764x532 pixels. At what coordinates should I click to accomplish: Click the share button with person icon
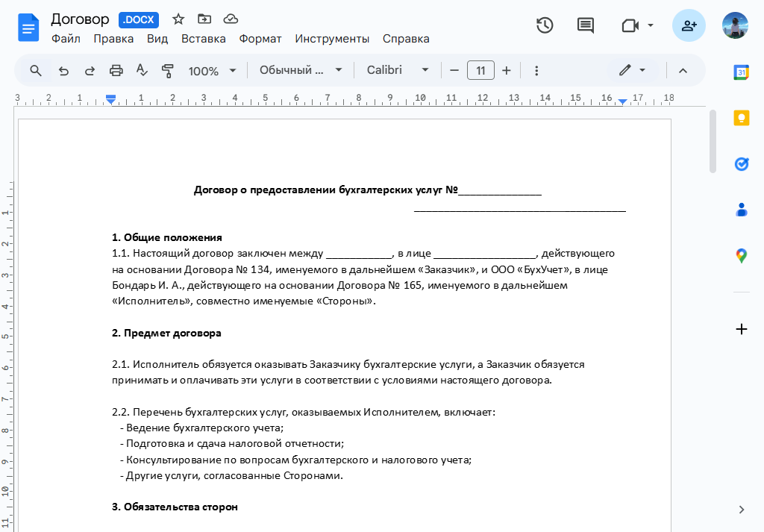(x=688, y=25)
